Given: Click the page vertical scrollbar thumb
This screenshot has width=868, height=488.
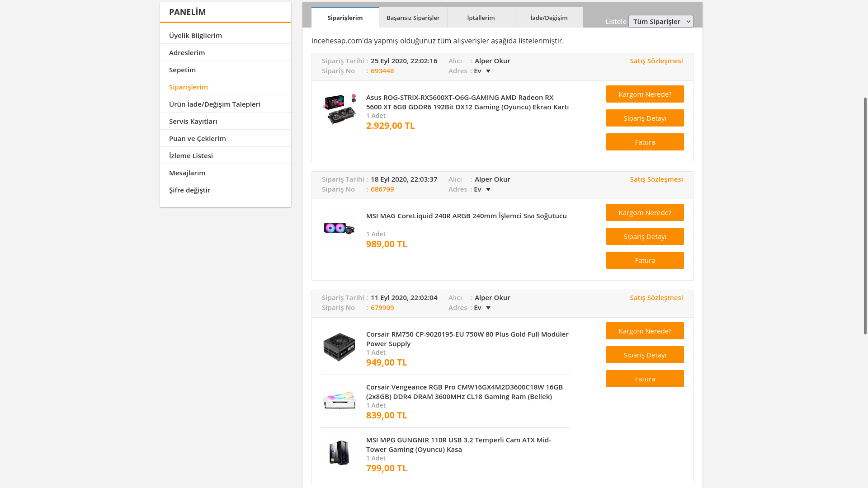Looking at the screenshot, I should 865,216.
